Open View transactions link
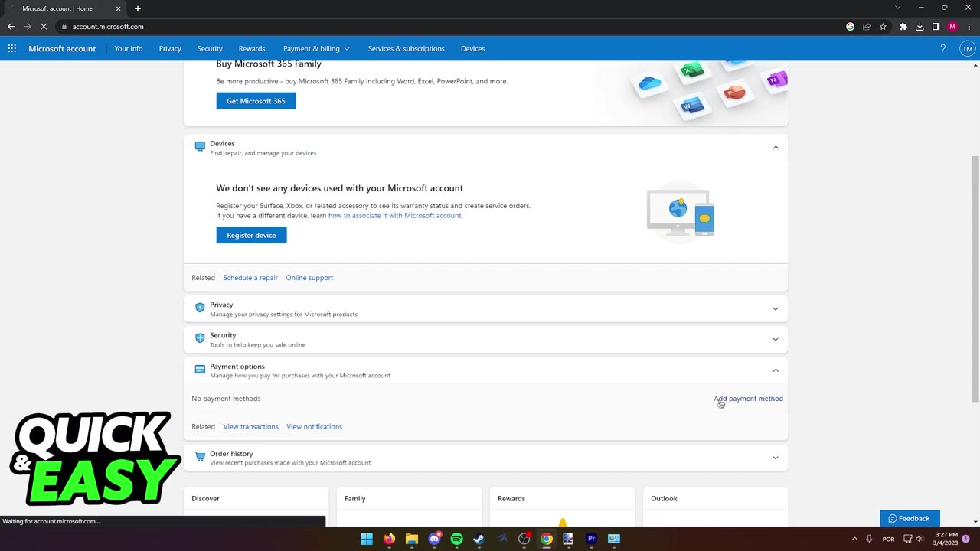This screenshot has width=980, height=551. point(250,426)
